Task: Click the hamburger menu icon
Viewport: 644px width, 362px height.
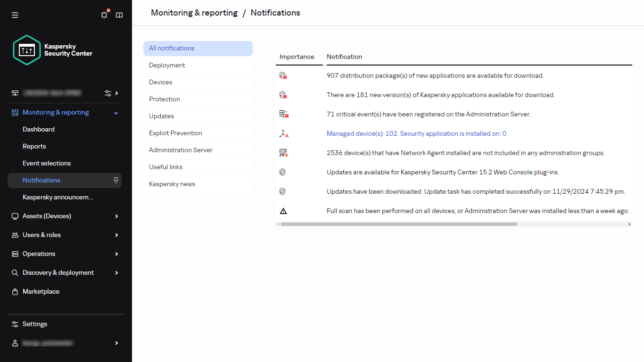Action: click(15, 15)
